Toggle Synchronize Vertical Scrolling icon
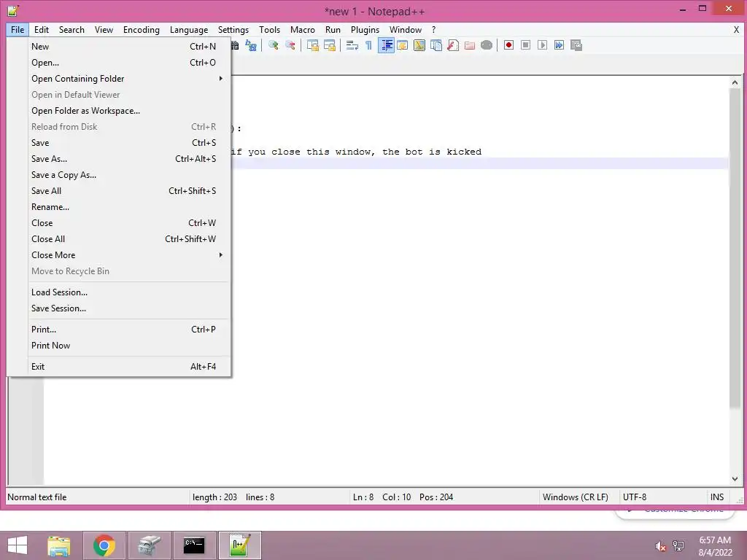The height and width of the screenshot is (560, 747). [x=313, y=45]
